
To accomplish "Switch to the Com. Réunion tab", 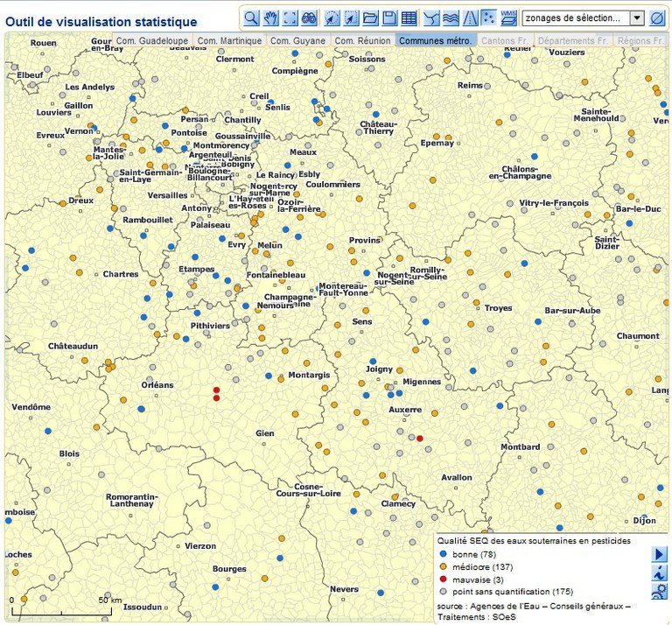I will pos(362,40).
